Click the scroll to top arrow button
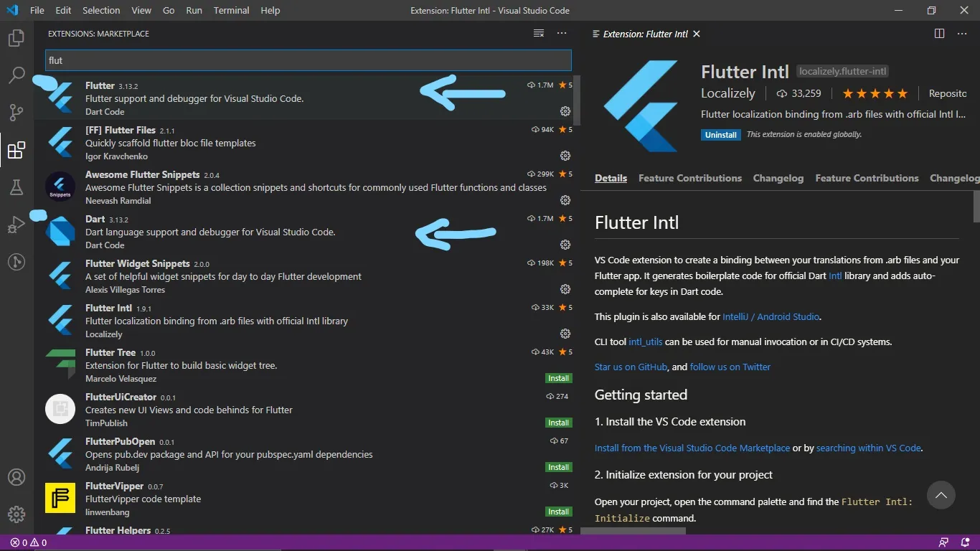Viewport: 980px width, 551px height. click(941, 495)
